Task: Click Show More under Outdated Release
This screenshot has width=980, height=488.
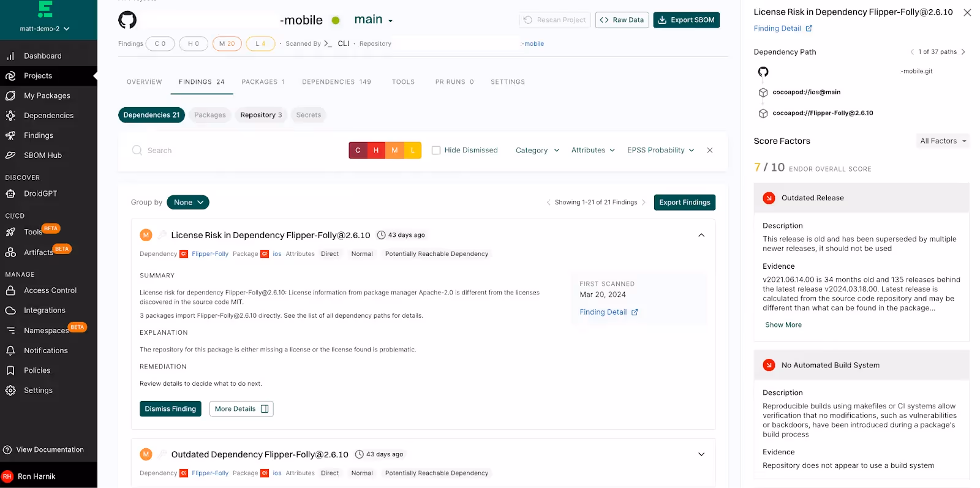Action: [x=783, y=325]
